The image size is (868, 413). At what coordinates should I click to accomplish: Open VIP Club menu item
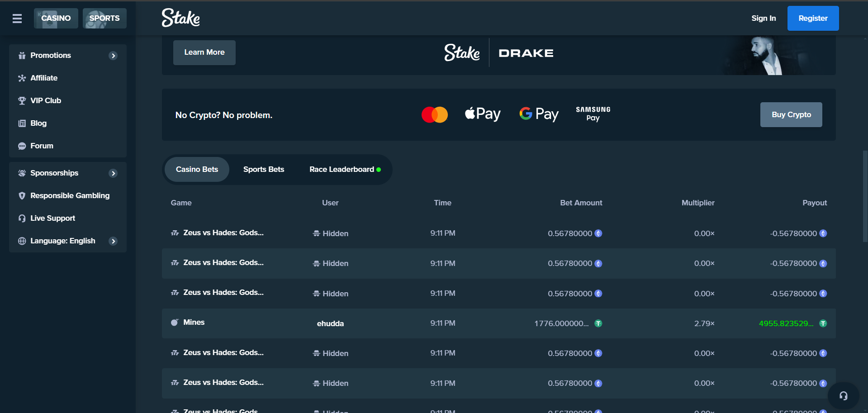pyautogui.click(x=68, y=101)
